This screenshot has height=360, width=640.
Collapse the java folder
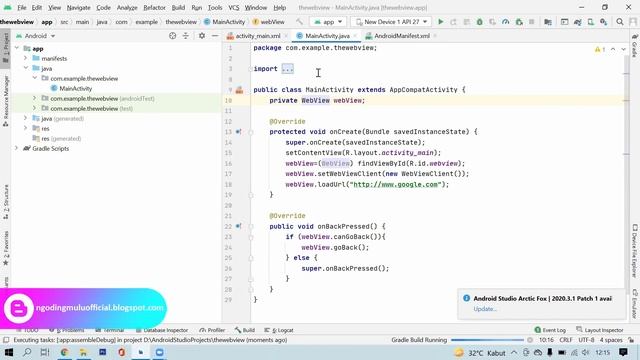pyautogui.click(x=26, y=68)
